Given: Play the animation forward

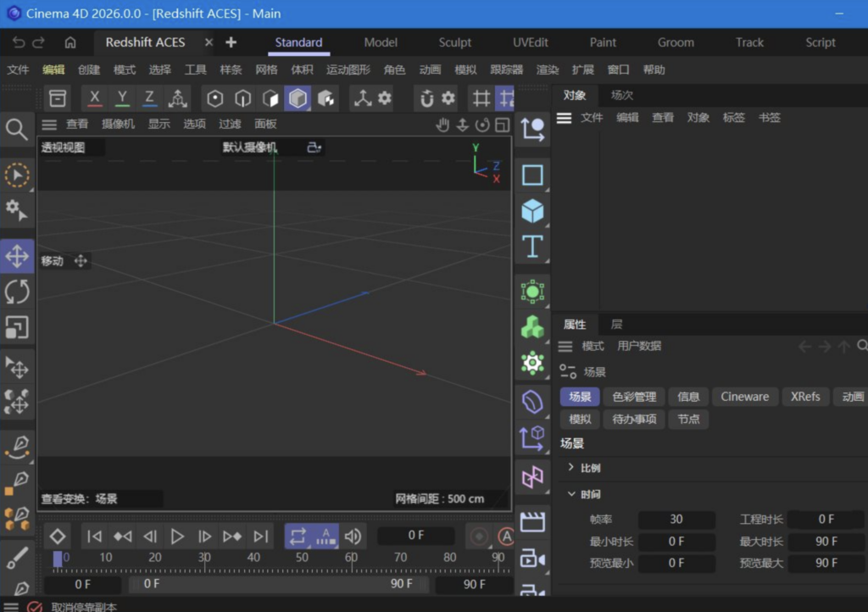Looking at the screenshot, I should click(177, 537).
